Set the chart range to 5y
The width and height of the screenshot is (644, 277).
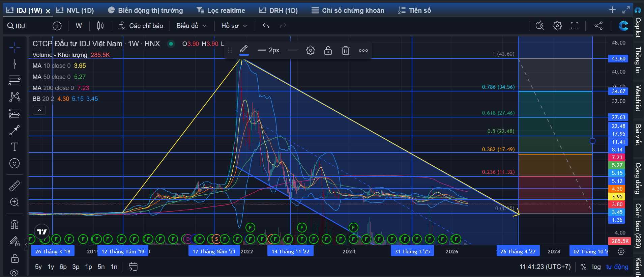(x=38, y=267)
